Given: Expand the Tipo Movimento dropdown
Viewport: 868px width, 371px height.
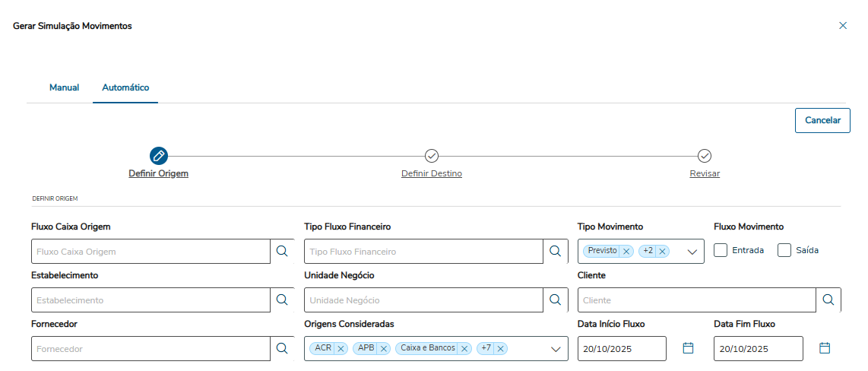Looking at the screenshot, I should [692, 252].
